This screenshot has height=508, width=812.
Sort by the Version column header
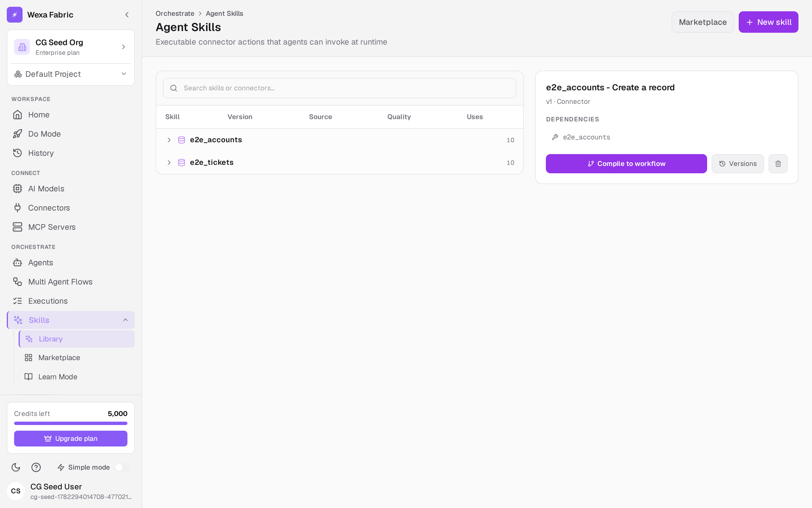pyautogui.click(x=240, y=117)
